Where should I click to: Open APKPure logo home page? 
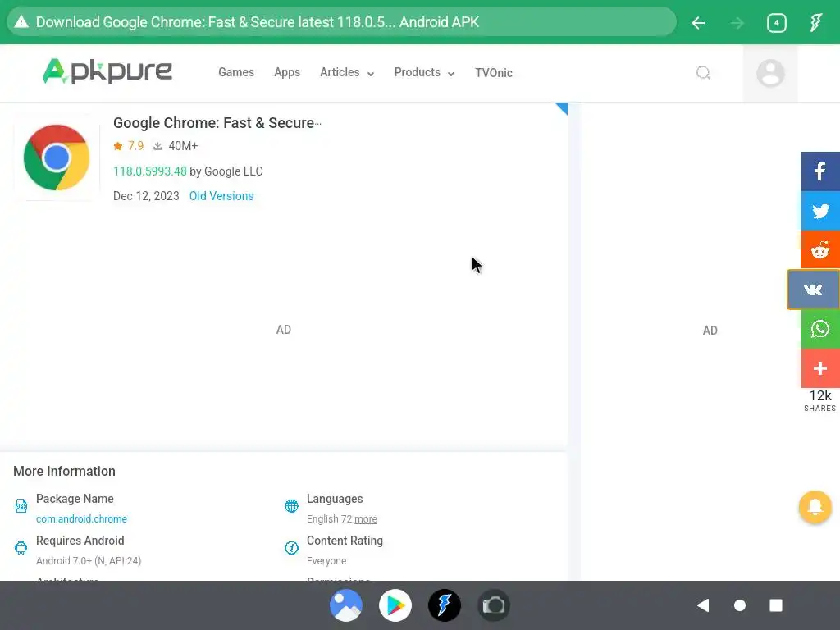click(107, 71)
